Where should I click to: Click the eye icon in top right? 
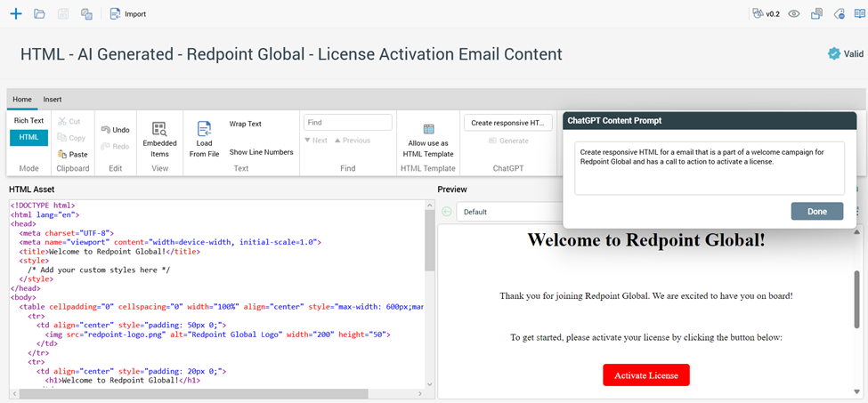(793, 14)
